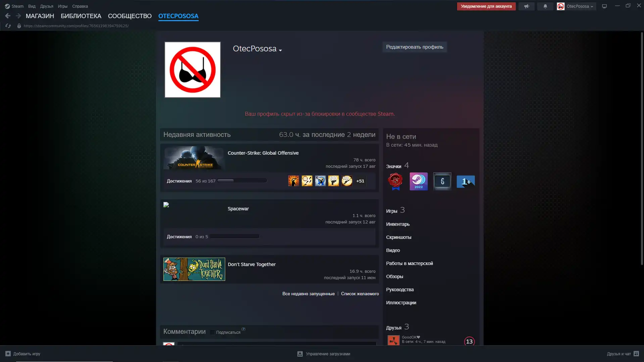Reload the page with refresh icon
Screen dimensions: 644x362
[x=8, y=26]
